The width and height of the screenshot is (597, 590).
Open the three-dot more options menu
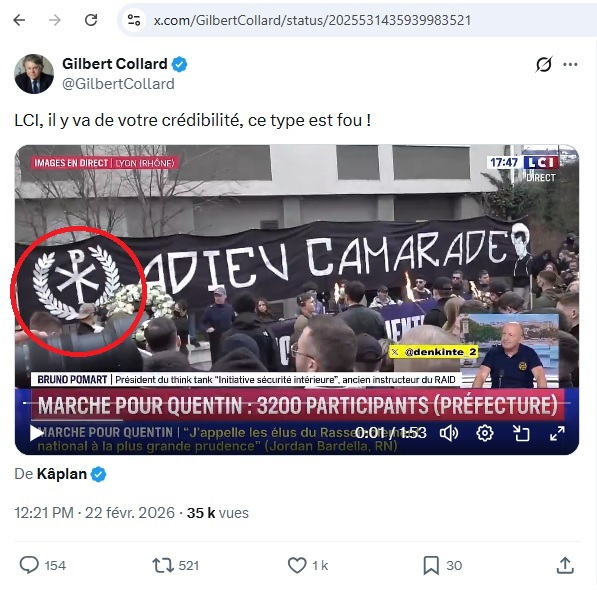point(570,64)
